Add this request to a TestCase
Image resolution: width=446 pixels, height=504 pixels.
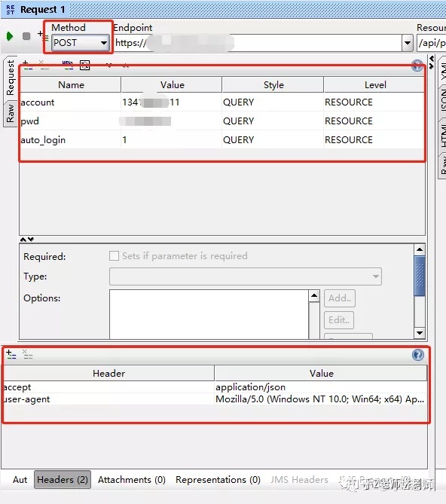[42, 35]
